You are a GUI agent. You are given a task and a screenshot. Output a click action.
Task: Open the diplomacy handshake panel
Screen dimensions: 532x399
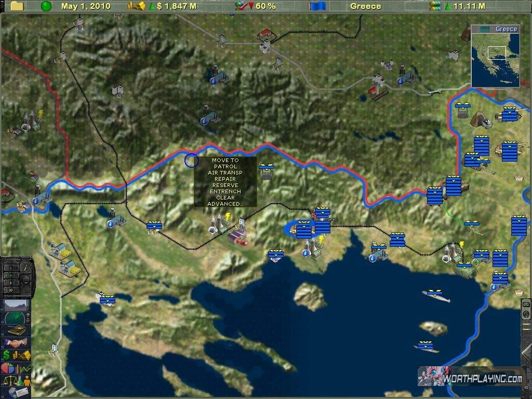pyautogui.click(x=17, y=343)
